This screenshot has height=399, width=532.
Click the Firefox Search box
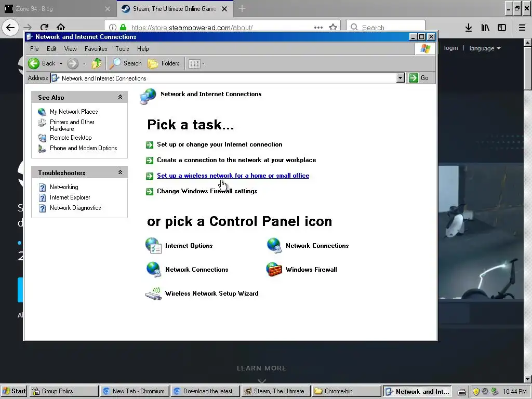pyautogui.click(x=386, y=27)
